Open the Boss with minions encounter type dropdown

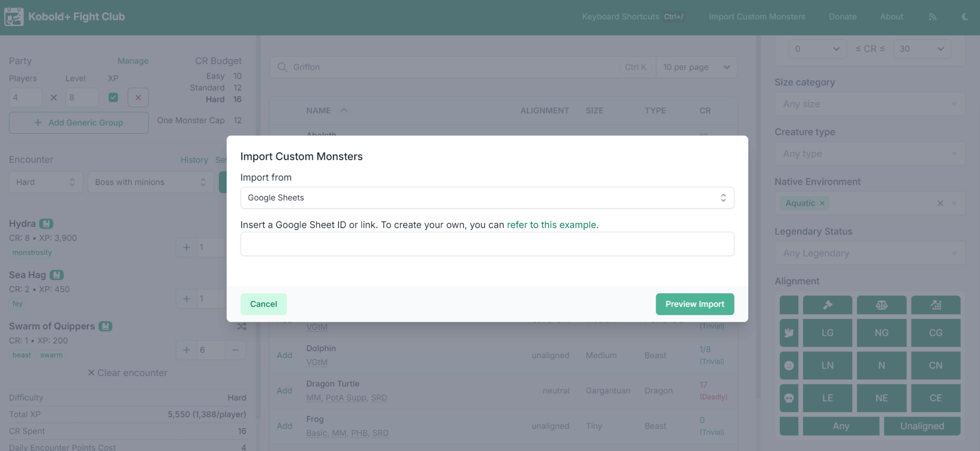point(150,182)
